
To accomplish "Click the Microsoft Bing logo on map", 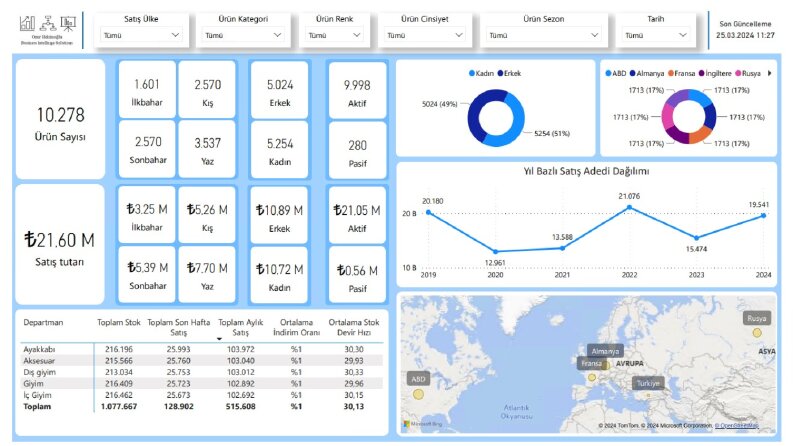I will click(x=423, y=424).
